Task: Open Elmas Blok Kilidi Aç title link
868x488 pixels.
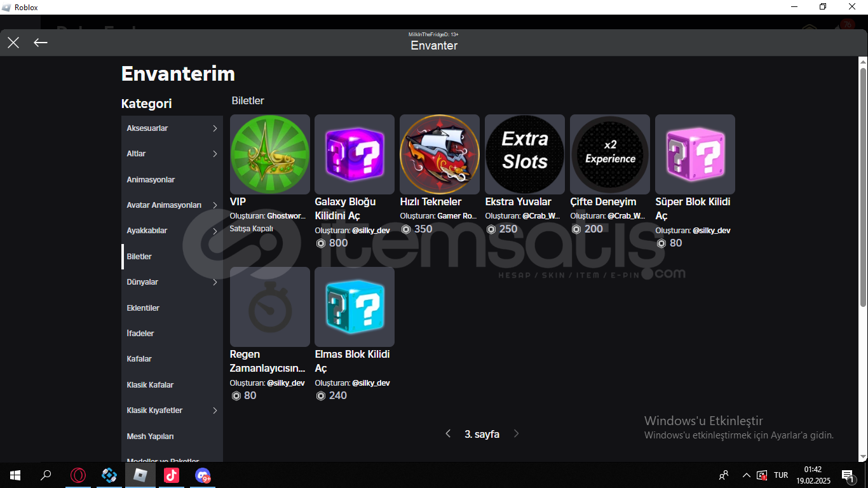Action: pyautogui.click(x=352, y=361)
